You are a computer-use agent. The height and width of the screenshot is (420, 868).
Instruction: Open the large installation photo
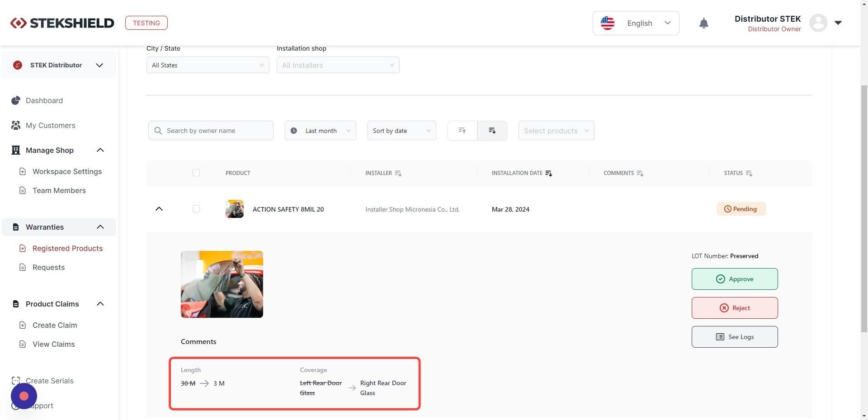(x=222, y=284)
